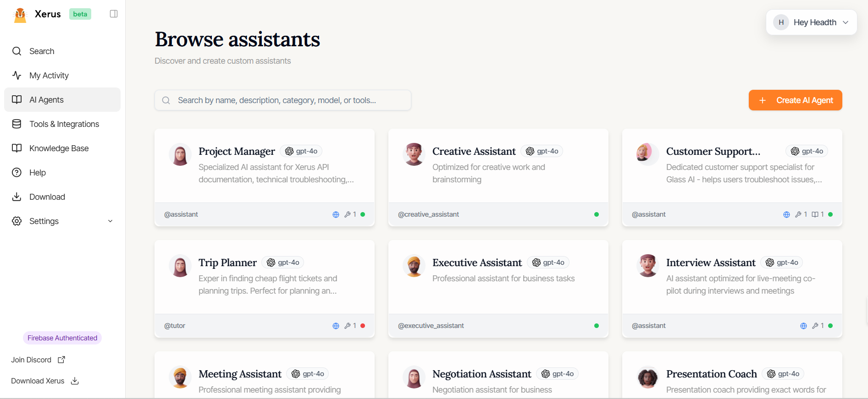Open Search in the sidebar
This screenshot has width=868, height=399.
point(62,51)
